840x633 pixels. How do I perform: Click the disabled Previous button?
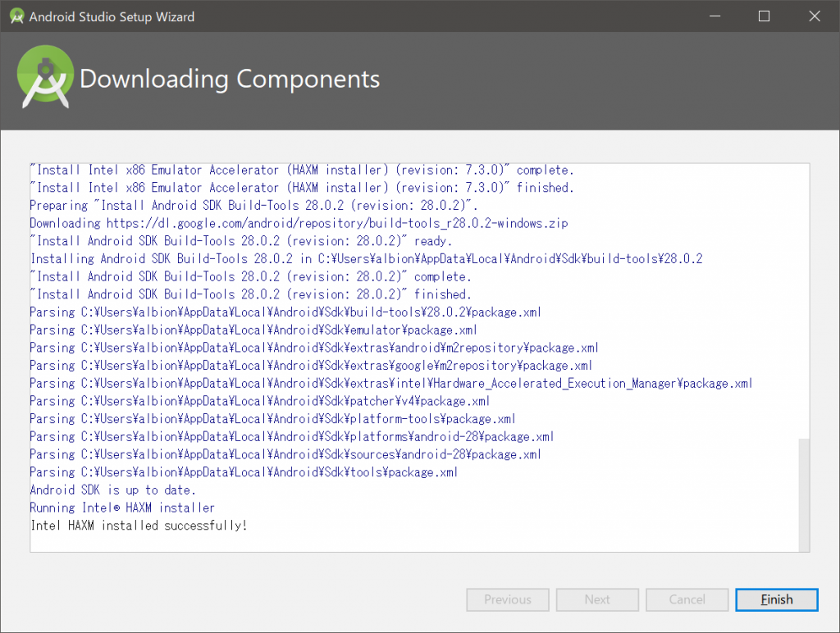click(507, 599)
